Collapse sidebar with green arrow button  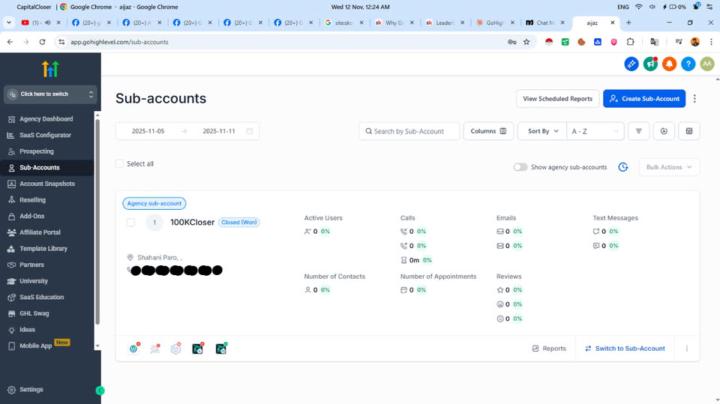pos(100,390)
